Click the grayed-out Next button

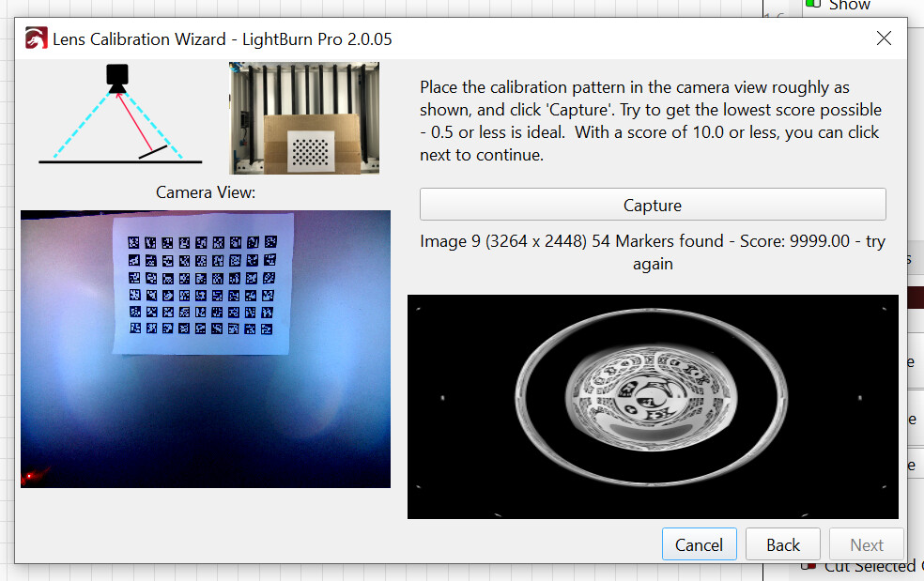click(x=866, y=544)
